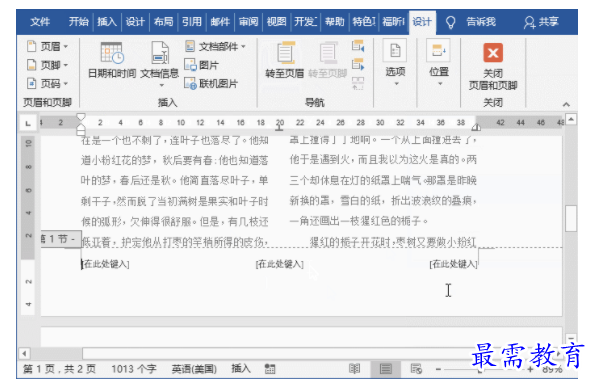
Task: Open the 引用 tab
Action: (192, 22)
